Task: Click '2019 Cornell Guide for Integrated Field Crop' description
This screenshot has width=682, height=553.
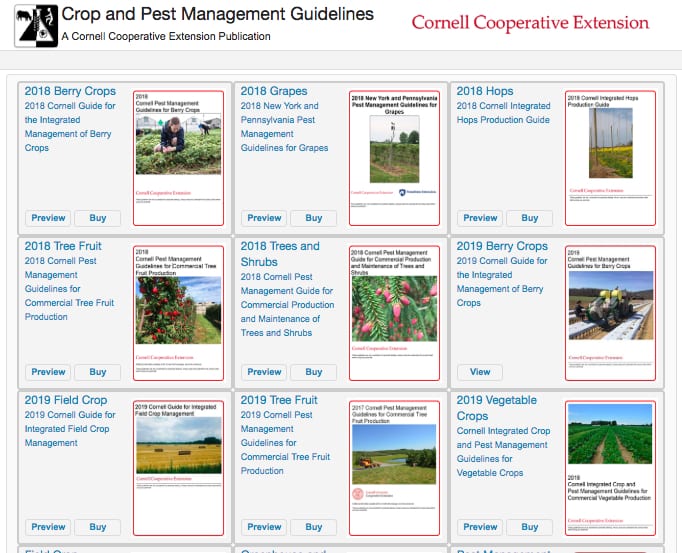Action: [x=70, y=429]
